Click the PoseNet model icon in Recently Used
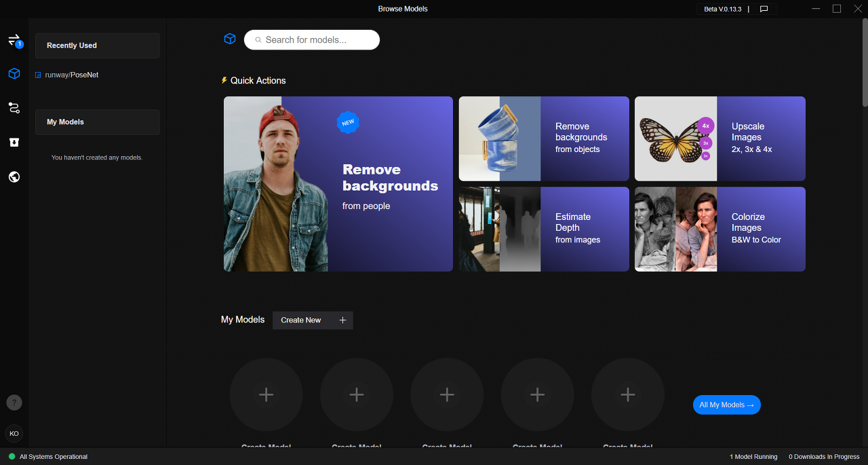Screen dimensions: 868x465 [38, 75]
